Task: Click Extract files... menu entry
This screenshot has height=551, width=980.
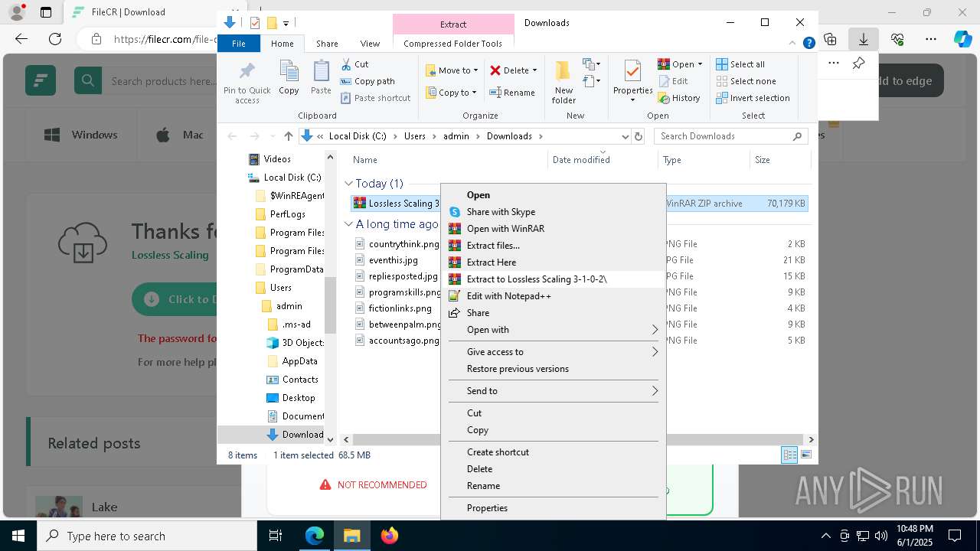Action: 554,246
